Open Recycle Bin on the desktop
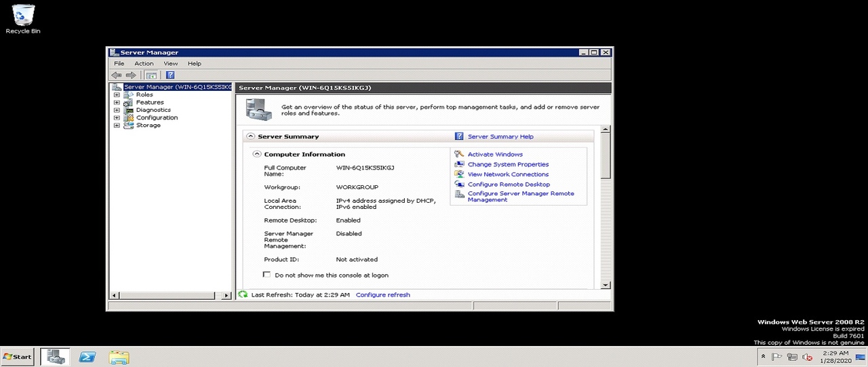The width and height of the screenshot is (868, 367). pyautogui.click(x=23, y=19)
